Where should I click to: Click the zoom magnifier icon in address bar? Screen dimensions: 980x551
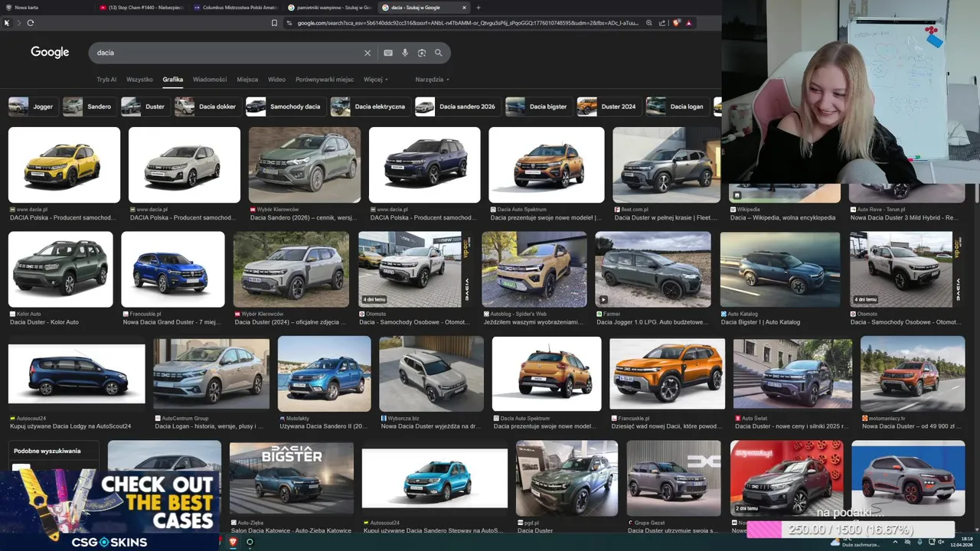tap(649, 23)
